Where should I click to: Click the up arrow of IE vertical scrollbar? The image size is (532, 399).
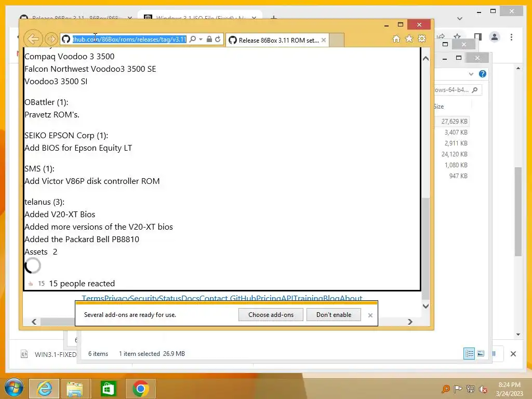(426, 58)
